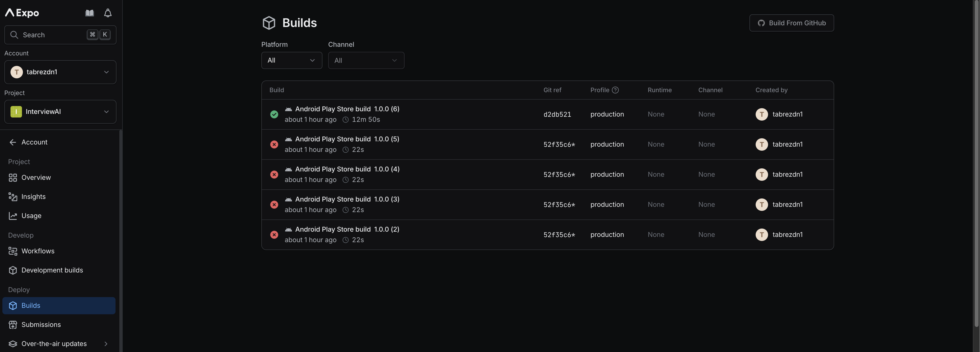Open the docs book icon
The height and width of the screenshot is (352, 980).
point(90,13)
